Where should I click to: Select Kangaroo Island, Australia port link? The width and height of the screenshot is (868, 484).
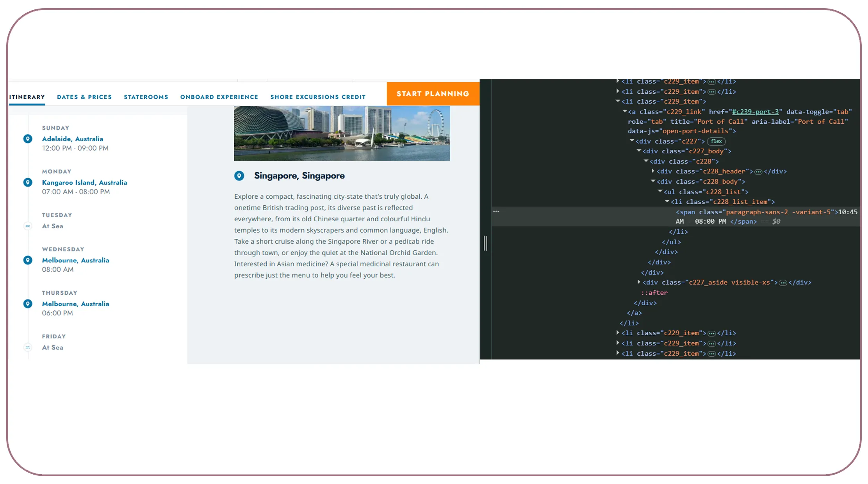(84, 183)
